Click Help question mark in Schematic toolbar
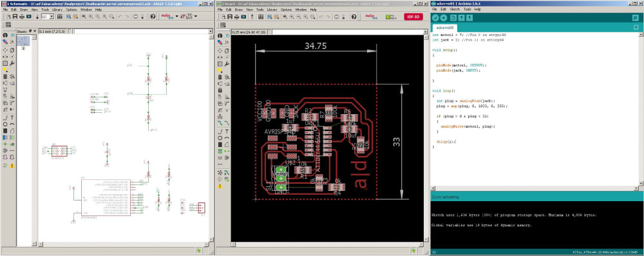 point(153,17)
